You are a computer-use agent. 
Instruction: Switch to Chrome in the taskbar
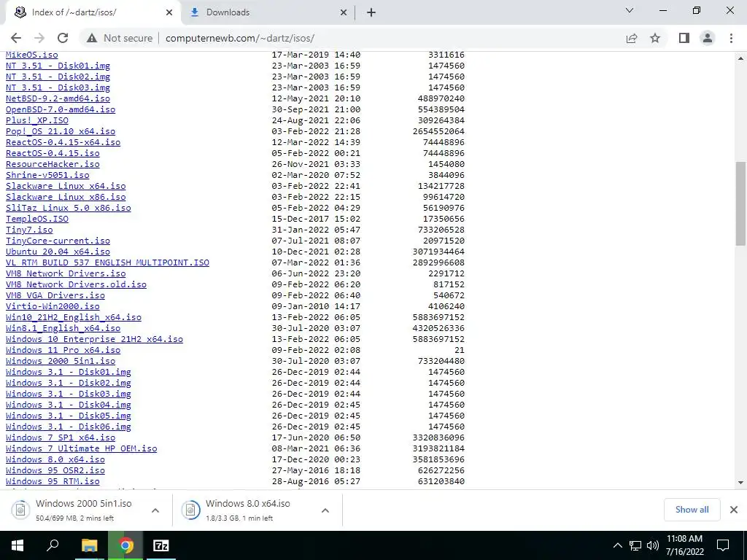(x=125, y=545)
